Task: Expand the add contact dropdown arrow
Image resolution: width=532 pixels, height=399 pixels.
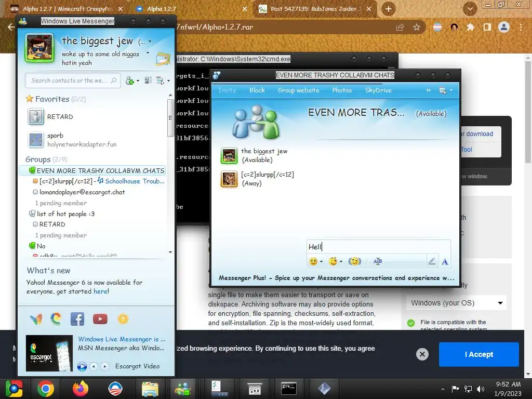Action: point(137,81)
